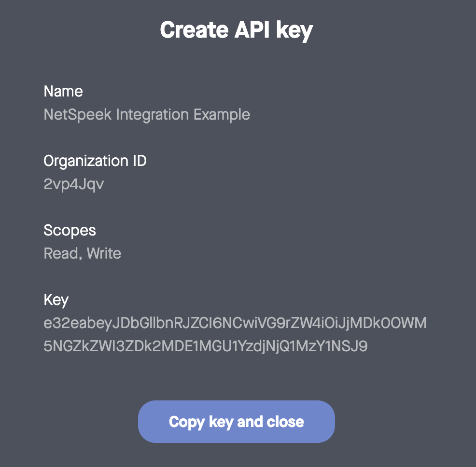
Task: Click the Create API key heading
Action: coord(237,30)
